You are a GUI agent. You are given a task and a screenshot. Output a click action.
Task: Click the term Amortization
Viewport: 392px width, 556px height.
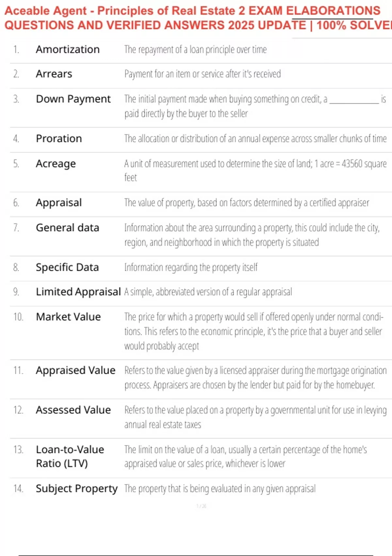[x=68, y=49]
